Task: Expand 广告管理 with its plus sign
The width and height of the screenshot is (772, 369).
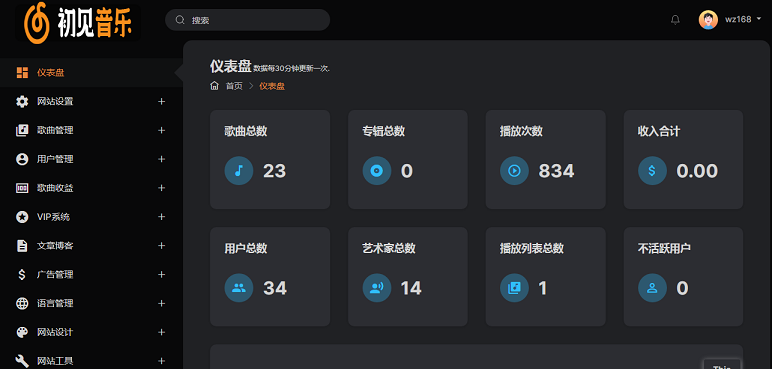Action: pyautogui.click(x=161, y=274)
